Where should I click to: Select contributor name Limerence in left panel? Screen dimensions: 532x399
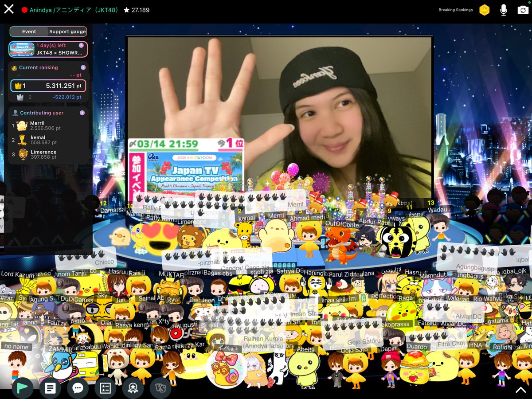(x=43, y=152)
